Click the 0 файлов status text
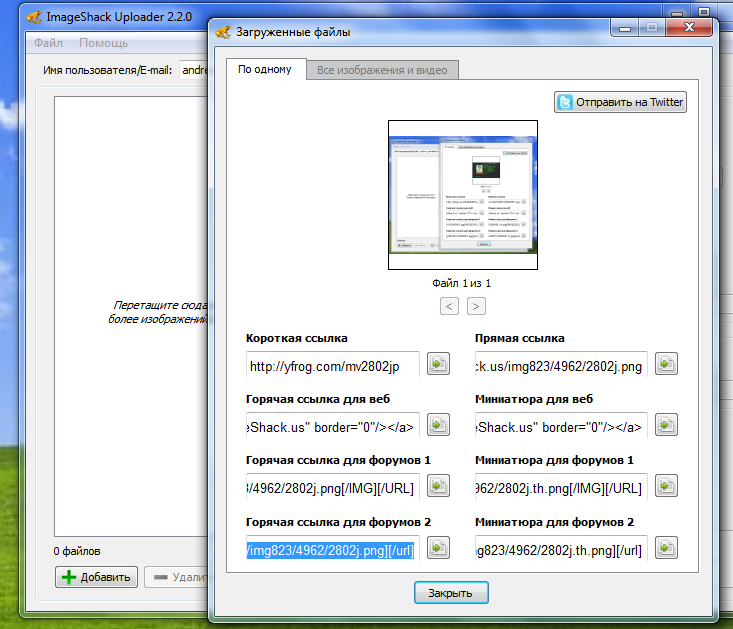 [77, 551]
